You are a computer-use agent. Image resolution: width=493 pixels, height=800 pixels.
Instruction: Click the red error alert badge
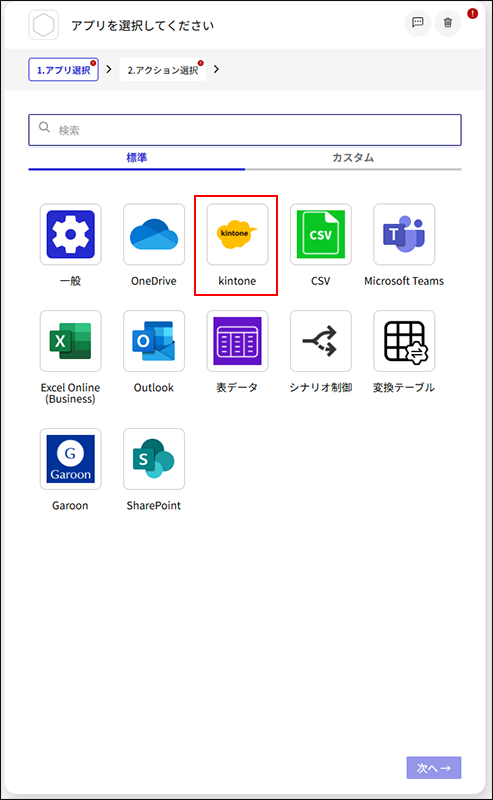point(473,14)
